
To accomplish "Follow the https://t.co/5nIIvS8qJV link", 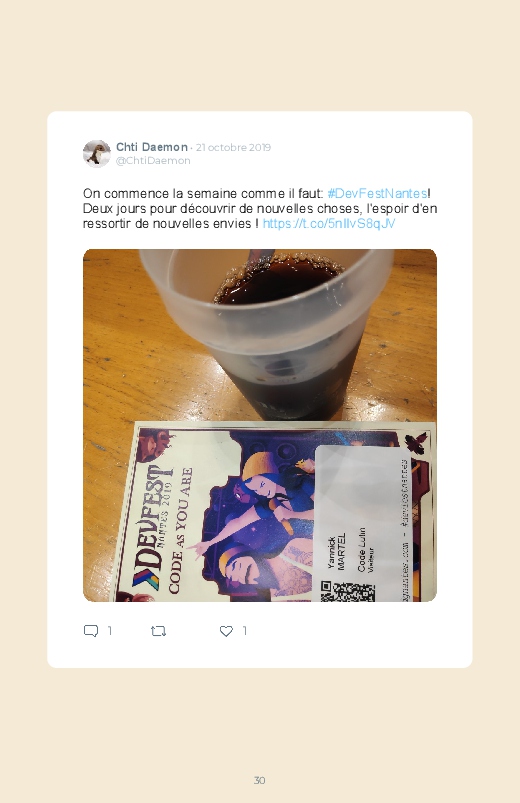I will tap(329, 224).
